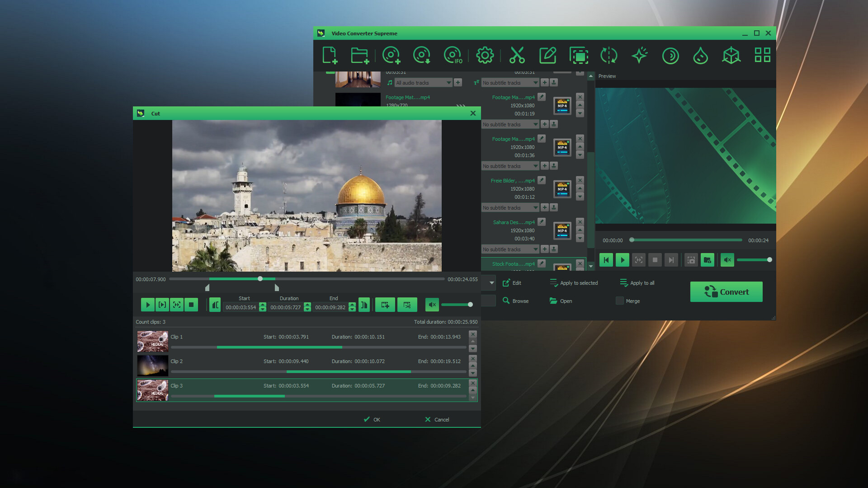868x488 pixels.
Task: Click the green Convert button
Action: point(726,292)
